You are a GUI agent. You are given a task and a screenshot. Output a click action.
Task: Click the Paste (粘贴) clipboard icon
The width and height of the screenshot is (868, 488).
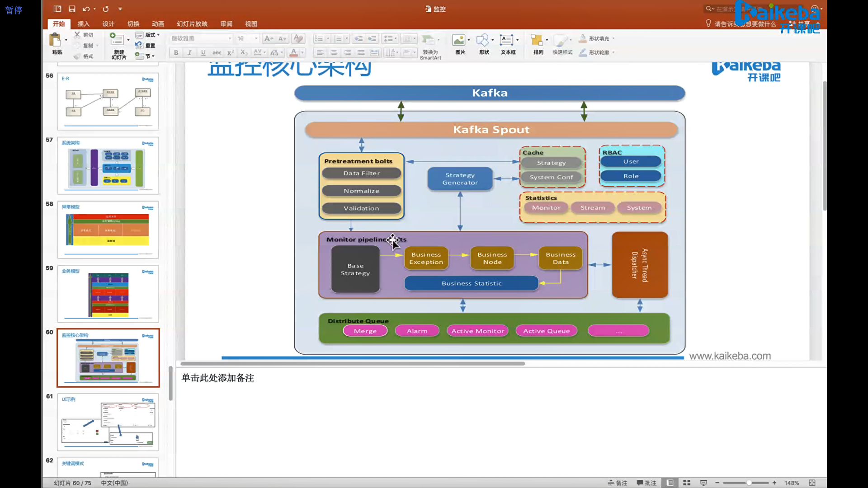point(55,40)
